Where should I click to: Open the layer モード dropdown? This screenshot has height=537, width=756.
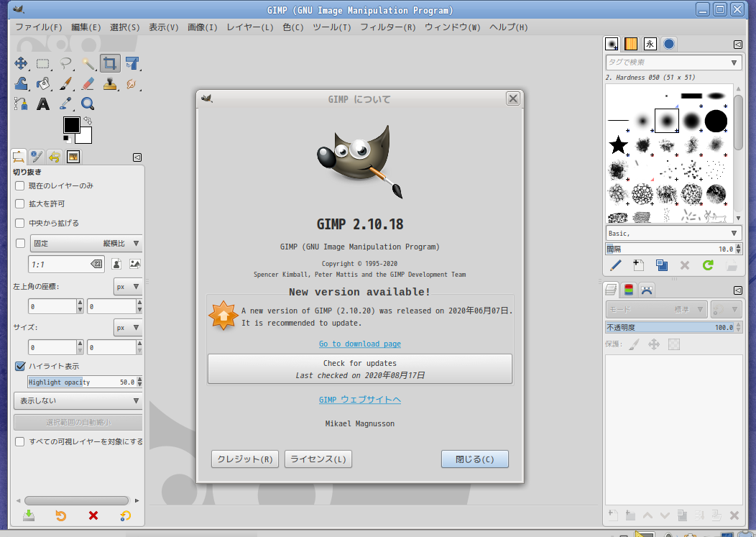[x=656, y=309]
